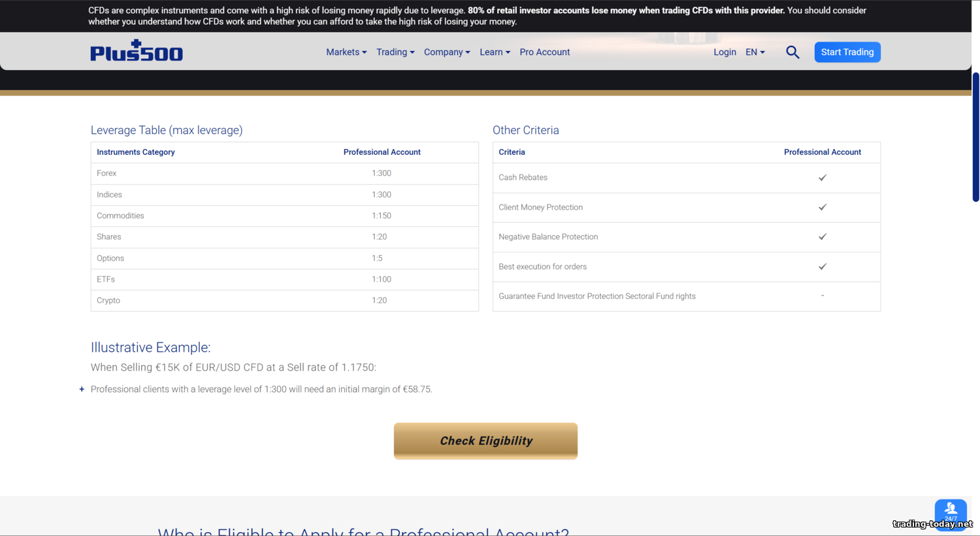This screenshot has height=536, width=980.
Task: Open the Markets dropdown menu
Action: click(346, 52)
